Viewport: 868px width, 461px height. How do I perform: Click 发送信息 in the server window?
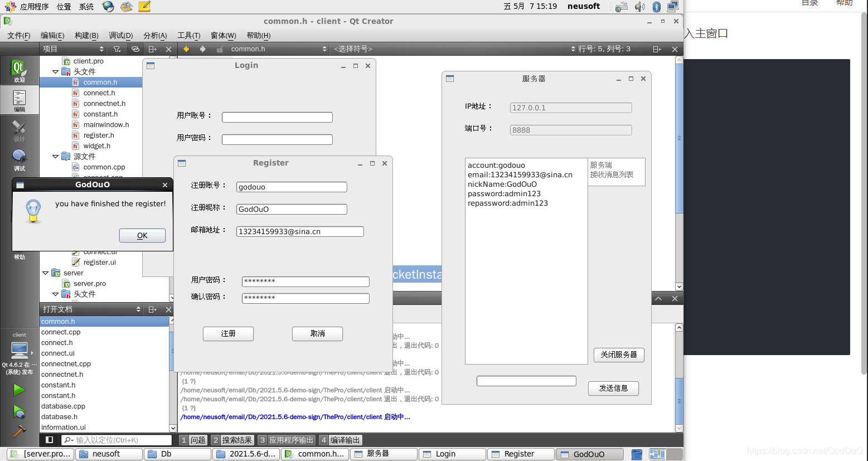click(613, 388)
